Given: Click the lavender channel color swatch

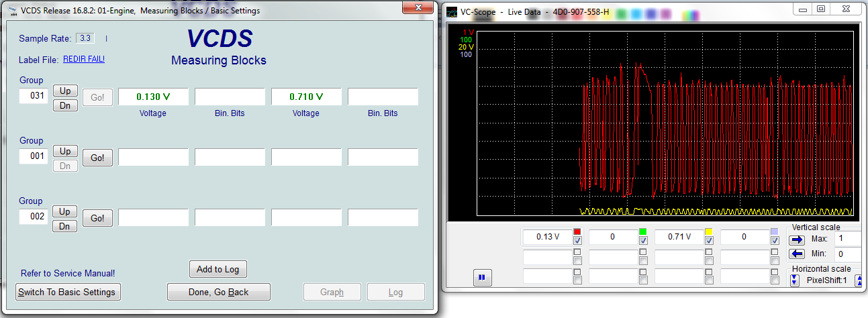Looking at the screenshot, I should pos(775,231).
